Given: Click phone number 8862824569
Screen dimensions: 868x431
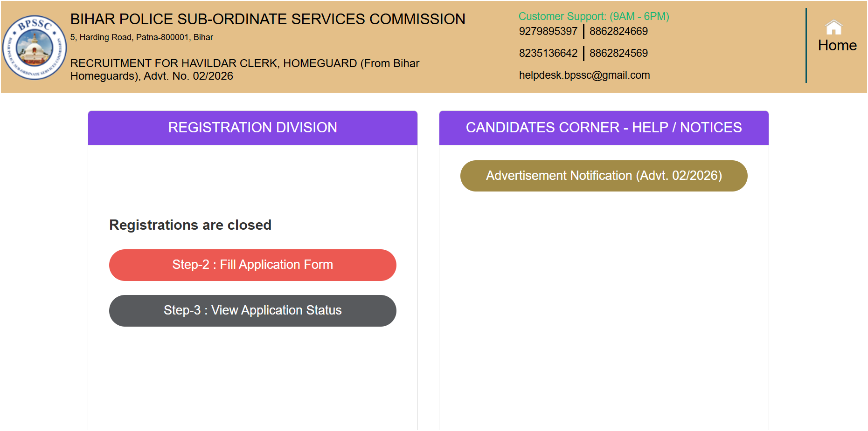Looking at the screenshot, I should pyautogui.click(x=618, y=53).
